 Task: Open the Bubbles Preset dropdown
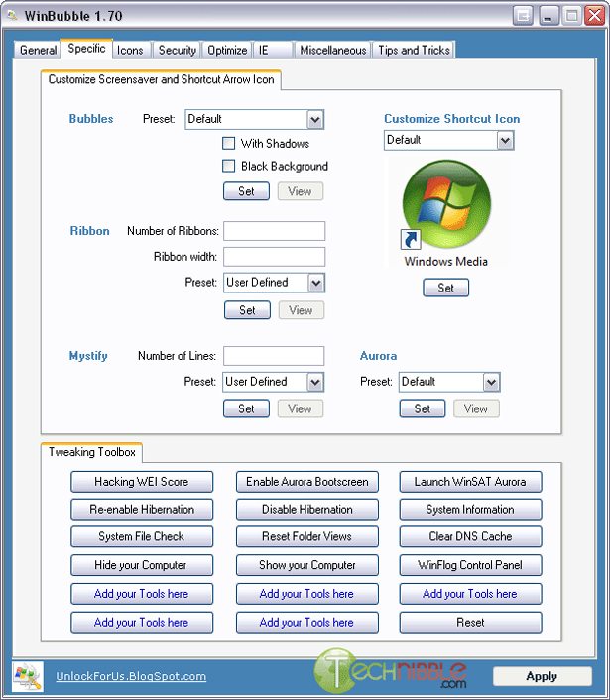315,119
